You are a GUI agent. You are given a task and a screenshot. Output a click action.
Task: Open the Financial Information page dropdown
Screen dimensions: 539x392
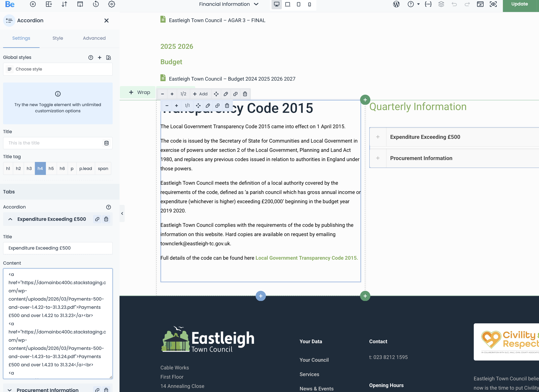pos(228,4)
